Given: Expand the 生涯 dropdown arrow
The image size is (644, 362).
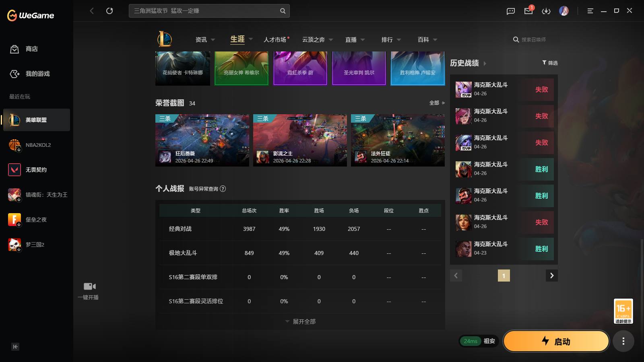Looking at the screenshot, I should pyautogui.click(x=251, y=39).
